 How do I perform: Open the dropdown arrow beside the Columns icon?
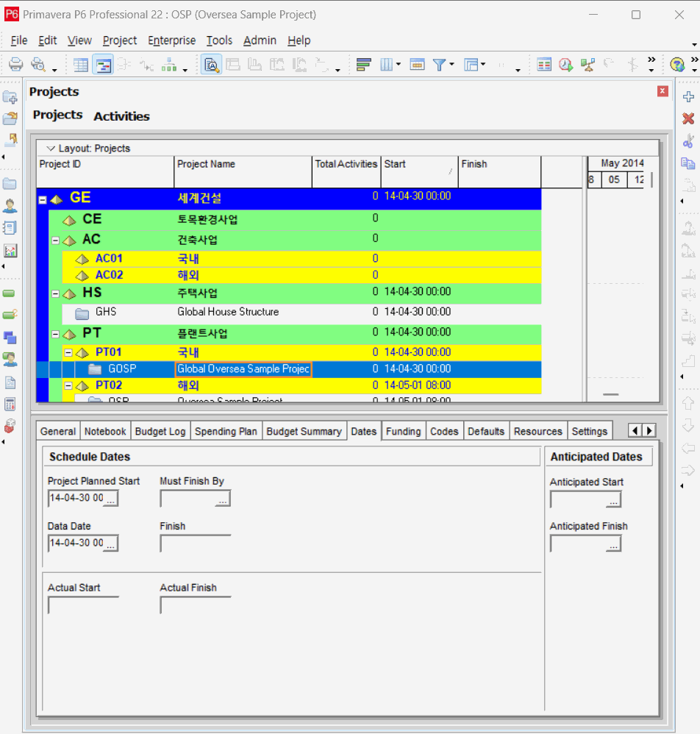pos(399,64)
